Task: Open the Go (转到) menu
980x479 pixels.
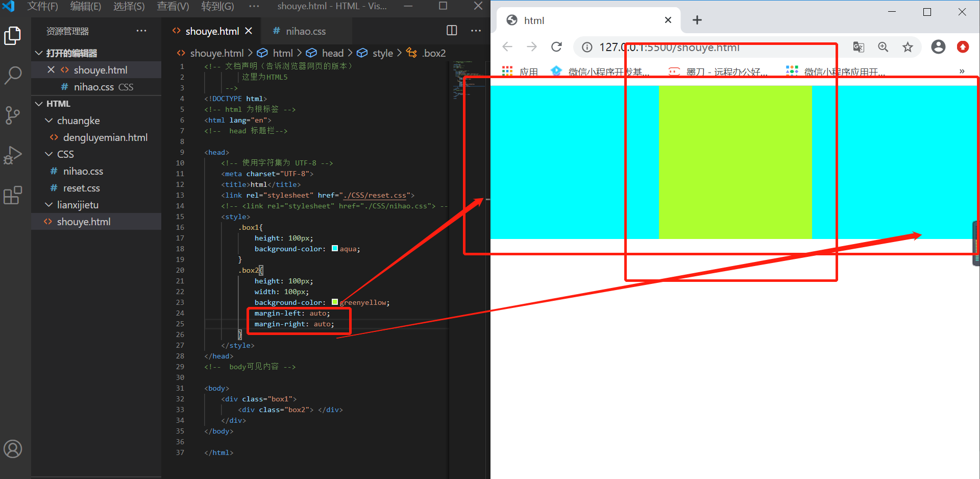Action: pyautogui.click(x=217, y=6)
